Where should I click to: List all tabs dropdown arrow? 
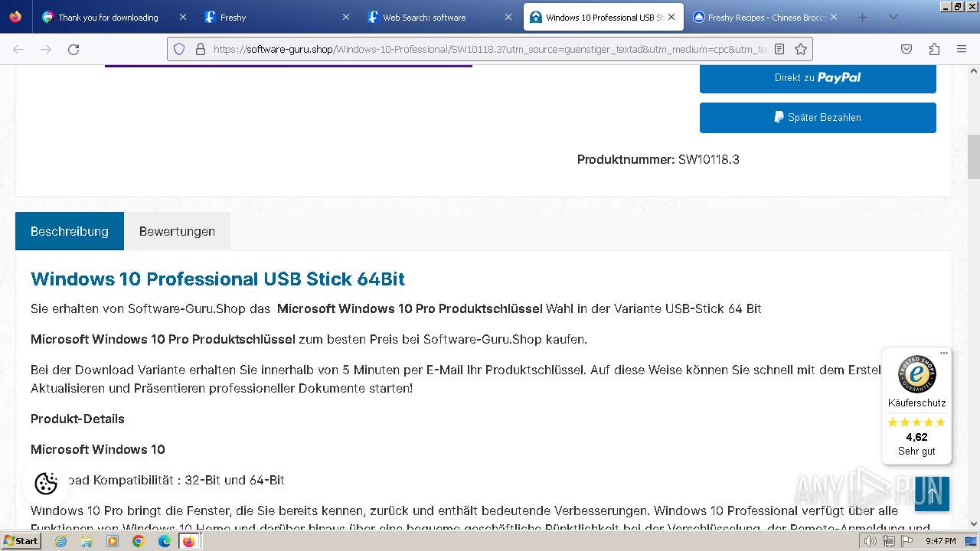[x=893, y=17]
